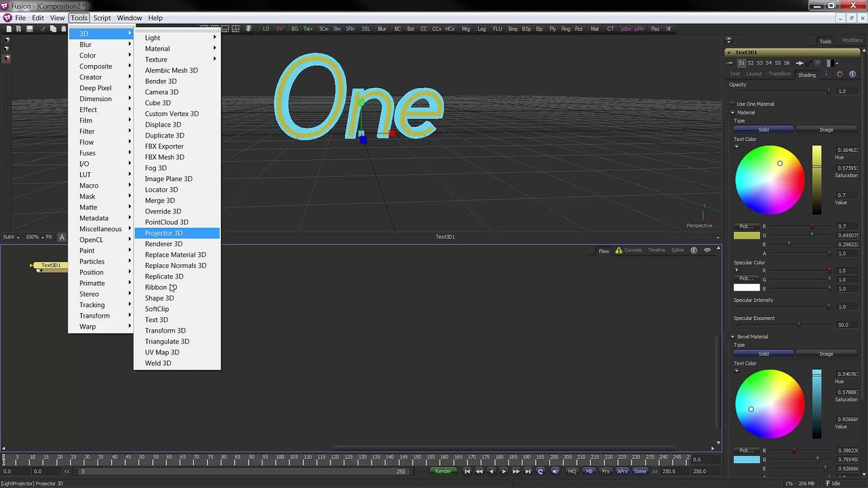
Task: Jump to the first frame
Action: 467,471
